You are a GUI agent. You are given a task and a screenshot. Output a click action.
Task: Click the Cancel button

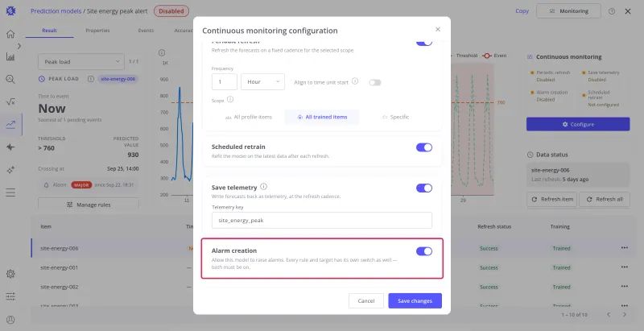pyautogui.click(x=366, y=300)
